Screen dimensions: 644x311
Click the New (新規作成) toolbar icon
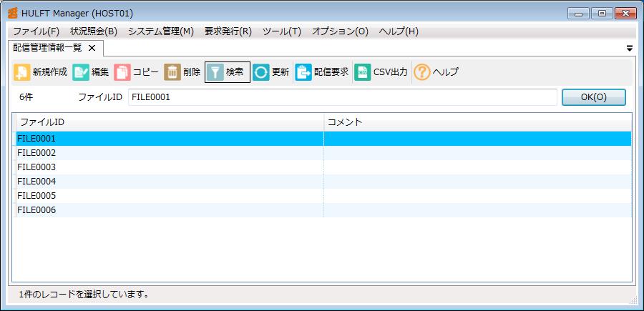tap(21, 72)
